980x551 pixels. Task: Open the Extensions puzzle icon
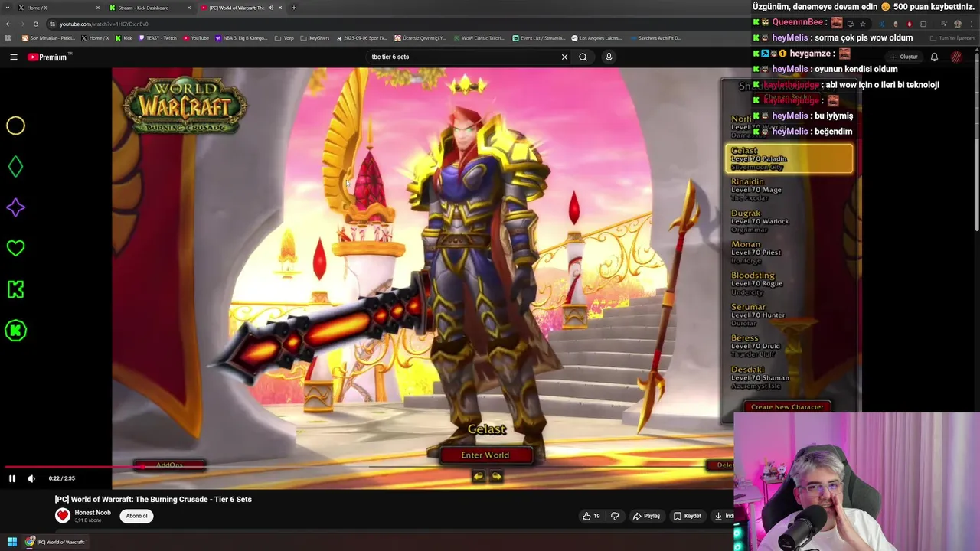click(x=923, y=24)
